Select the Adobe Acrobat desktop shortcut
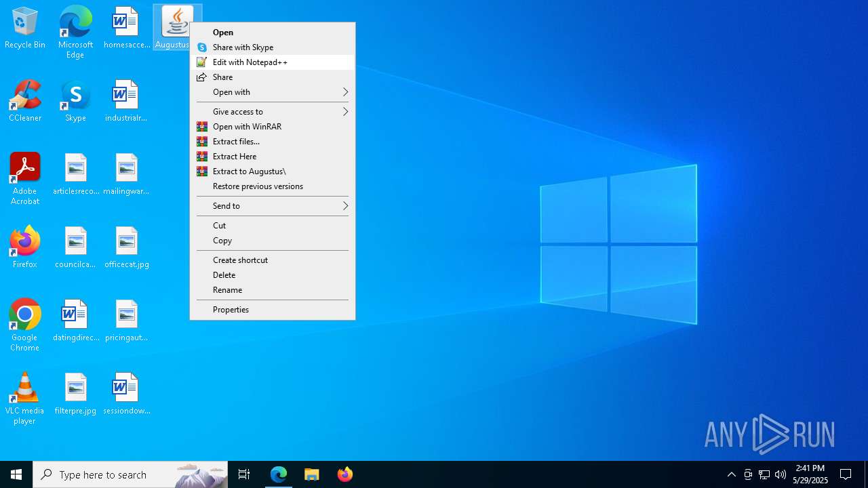 (x=25, y=179)
